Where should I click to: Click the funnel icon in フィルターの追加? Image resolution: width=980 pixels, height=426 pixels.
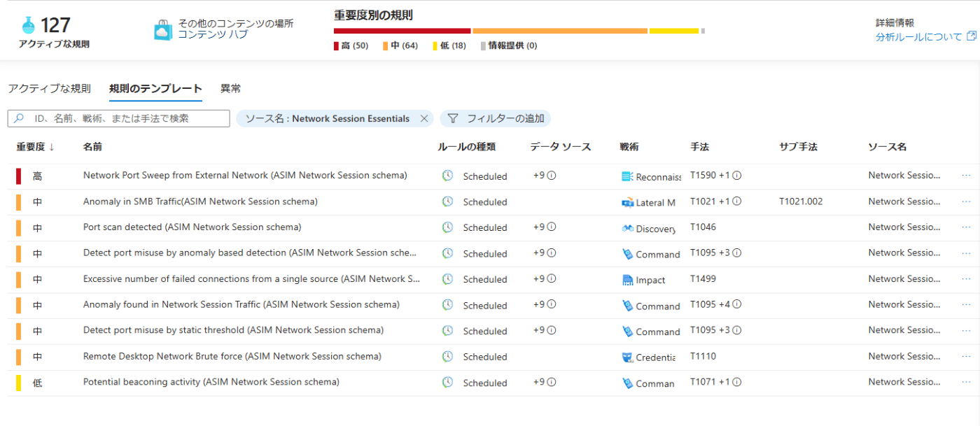click(453, 118)
